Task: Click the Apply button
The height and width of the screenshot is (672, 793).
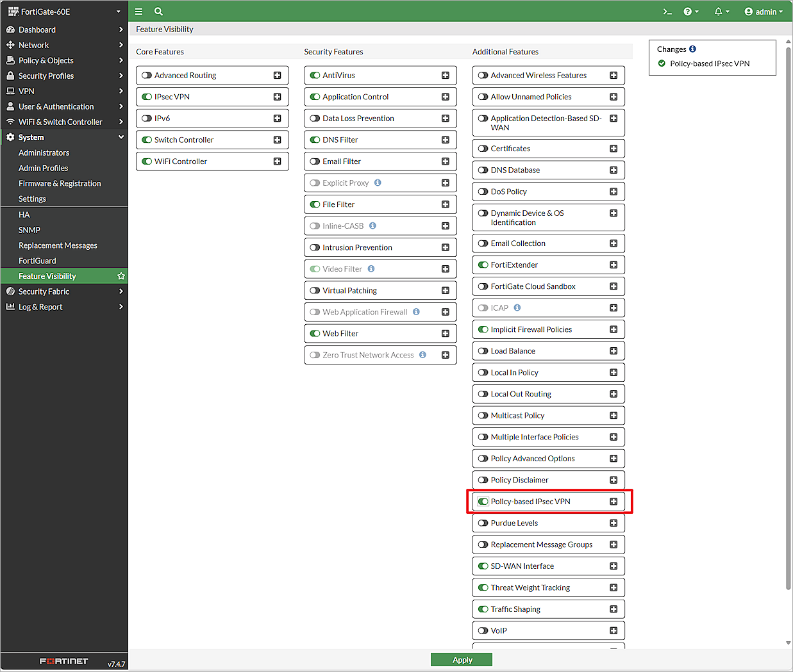Action: tap(461, 659)
